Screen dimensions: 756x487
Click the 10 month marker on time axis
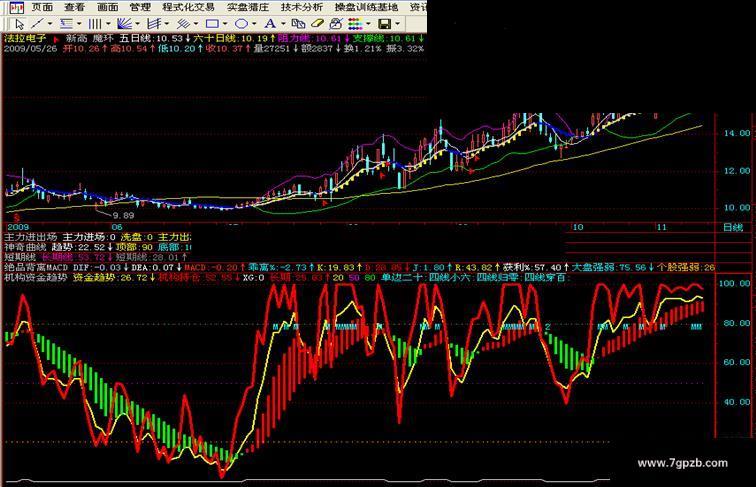pyautogui.click(x=578, y=227)
